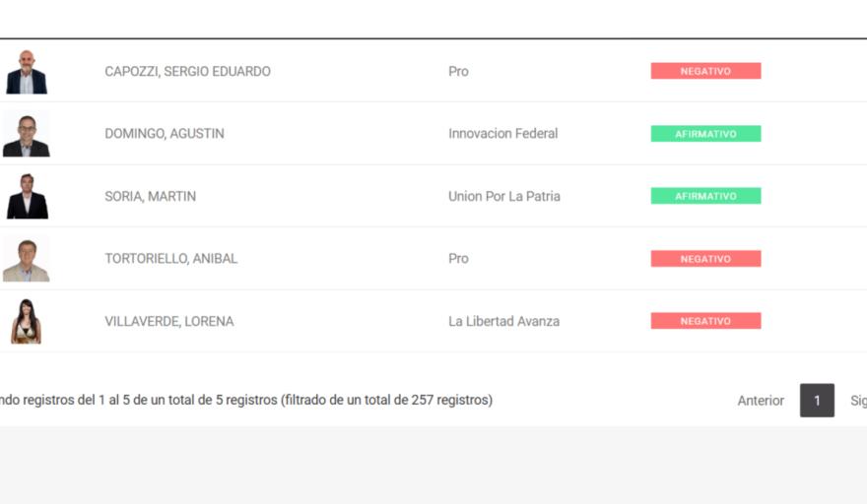The height and width of the screenshot is (504, 867).
Task: Select Martin Soria's photo
Action: pyautogui.click(x=28, y=196)
